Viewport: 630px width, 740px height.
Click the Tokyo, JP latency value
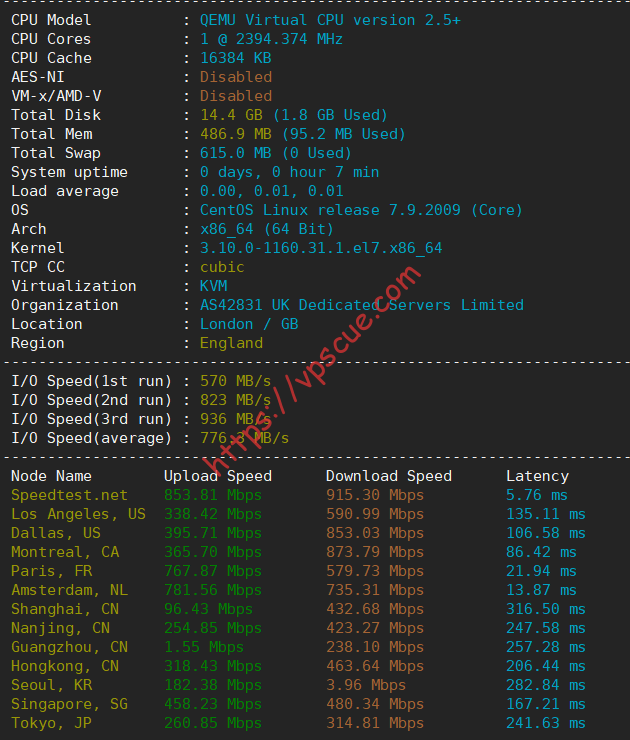(x=546, y=723)
